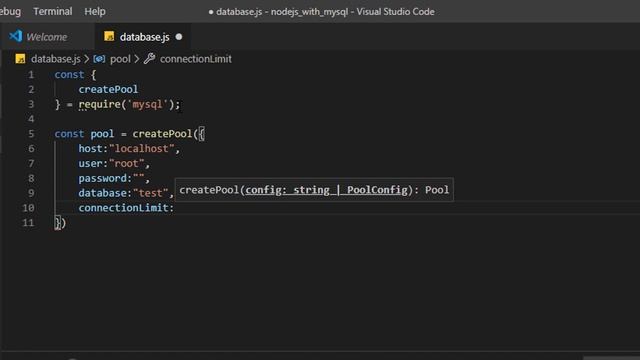Switch to the Welcome tab
This screenshot has height=360, width=640.
coord(47,37)
